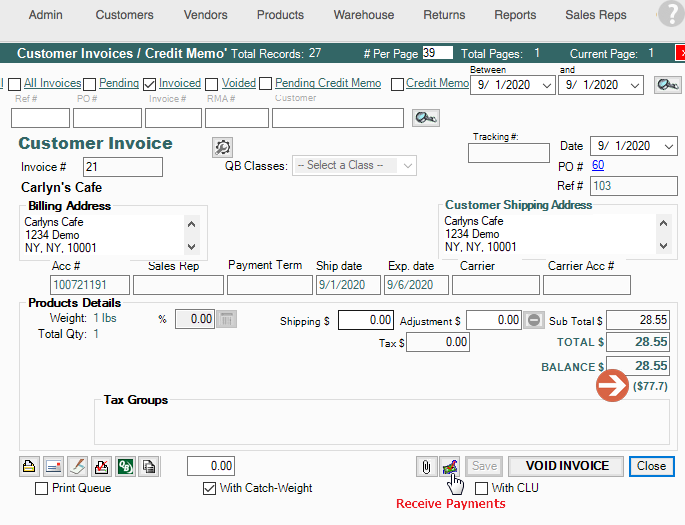685x525 pixels.
Task: Expand the invoice Date picker dropdown
Action: tap(669, 146)
